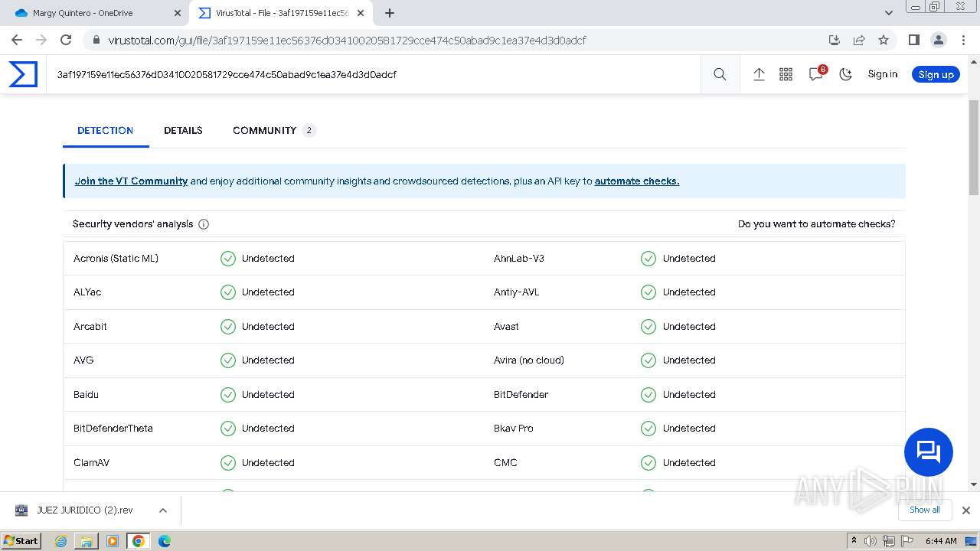Click the chat bubble floating button
The width and height of the screenshot is (980, 551).
[x=928, y=452]
